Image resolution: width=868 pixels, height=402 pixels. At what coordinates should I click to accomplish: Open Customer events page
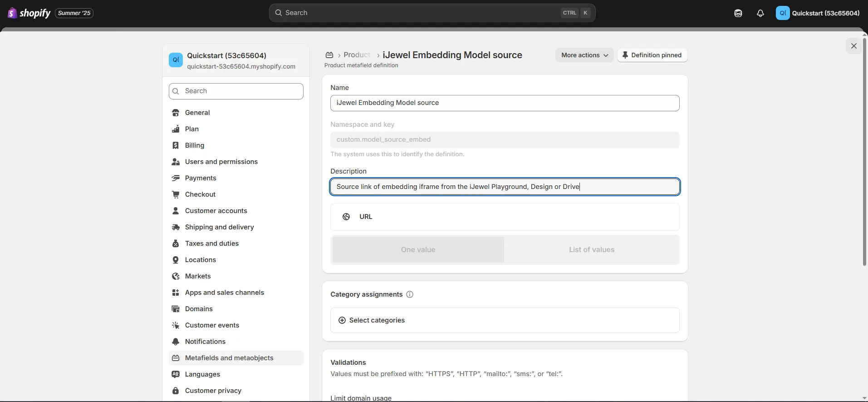(x=236, y=325)
